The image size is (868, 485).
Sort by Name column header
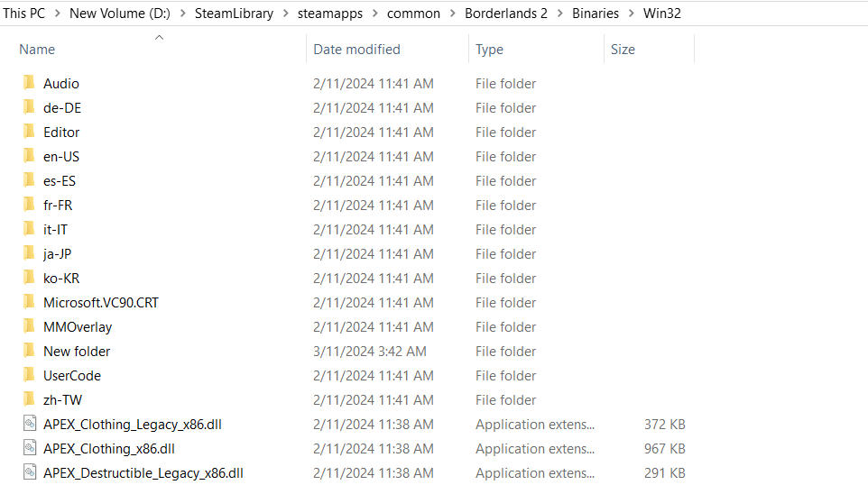coord(37,50)
